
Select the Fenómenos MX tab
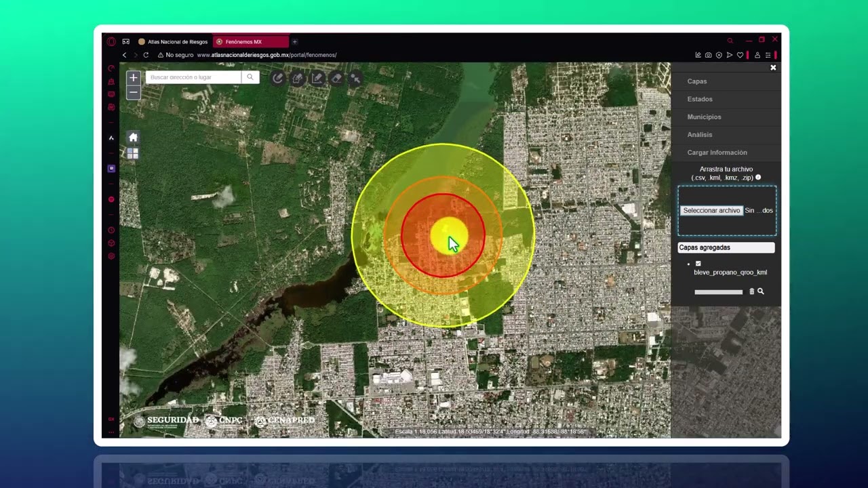[x=251, y=41]
